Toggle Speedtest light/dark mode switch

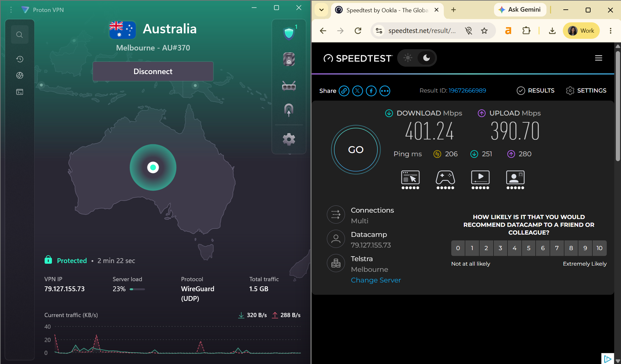tap(417, 58)
